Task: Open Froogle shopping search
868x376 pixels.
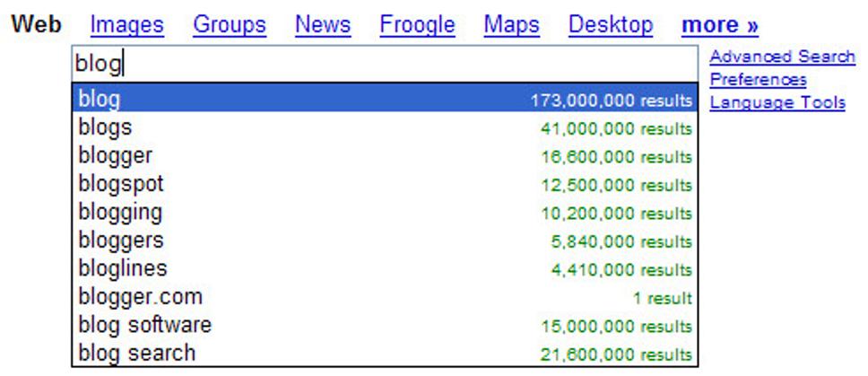Action: (417, 25)
